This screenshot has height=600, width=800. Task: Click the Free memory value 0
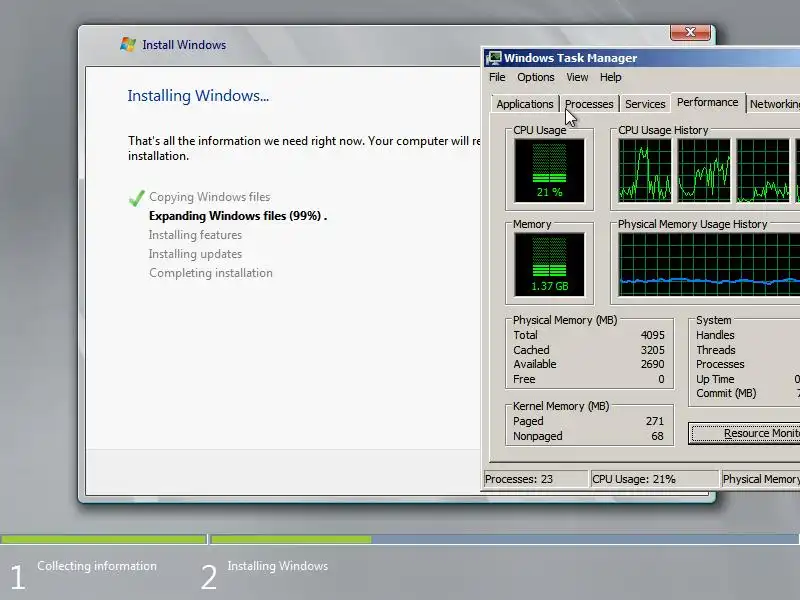[x=661, y=379]
